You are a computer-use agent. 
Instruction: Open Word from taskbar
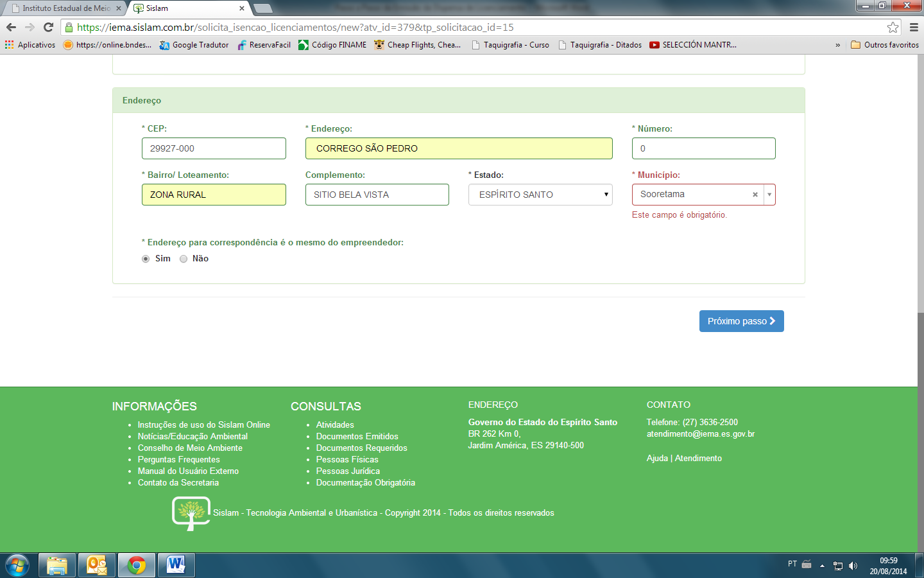tap(176, 565)
